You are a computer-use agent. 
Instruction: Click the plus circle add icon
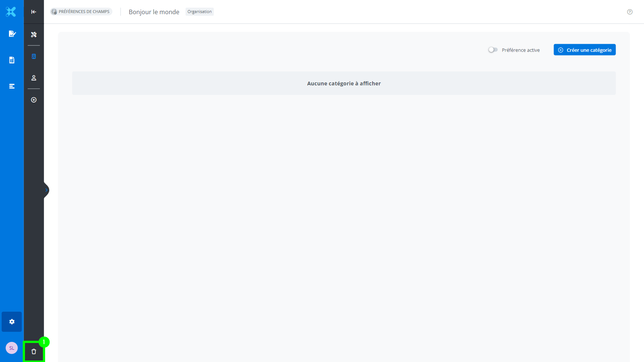click(34, 100)
